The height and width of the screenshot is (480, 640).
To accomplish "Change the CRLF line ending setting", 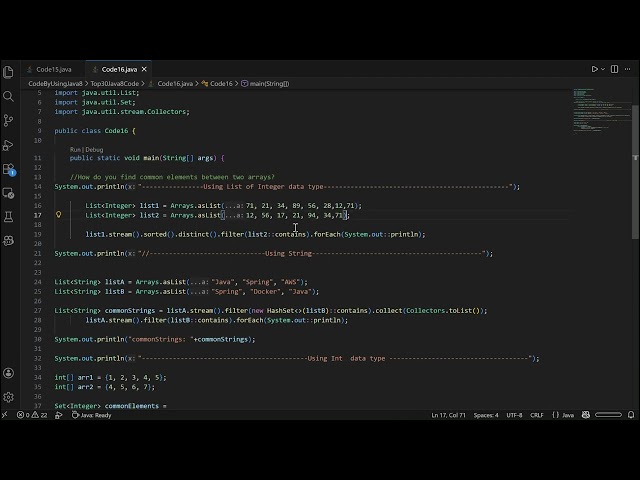I will coord(536,415).
